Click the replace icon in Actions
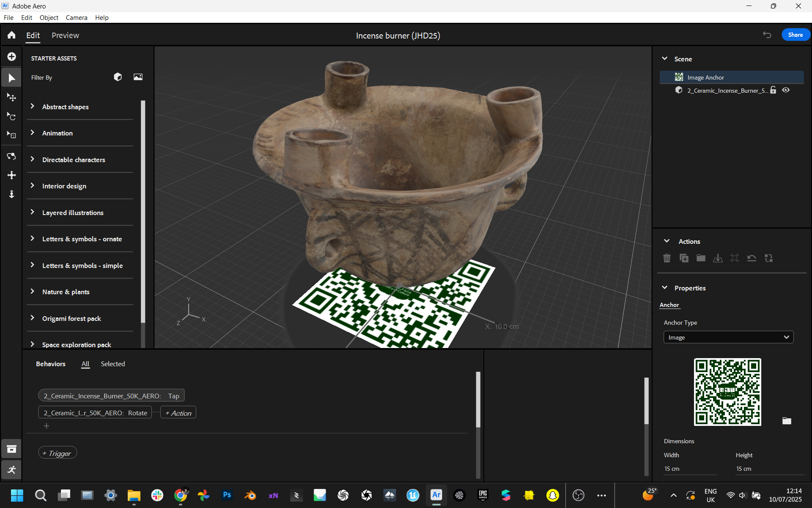 click(769, 258)
